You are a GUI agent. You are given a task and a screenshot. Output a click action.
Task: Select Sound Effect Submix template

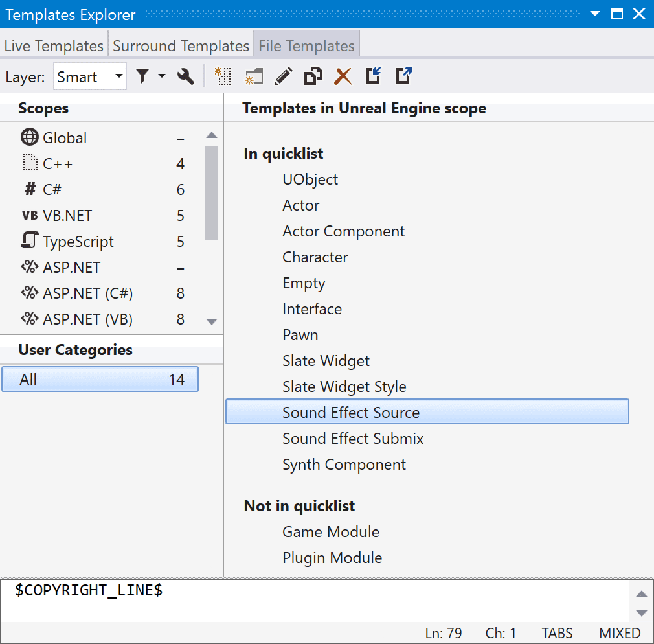(x=353, y=439)
